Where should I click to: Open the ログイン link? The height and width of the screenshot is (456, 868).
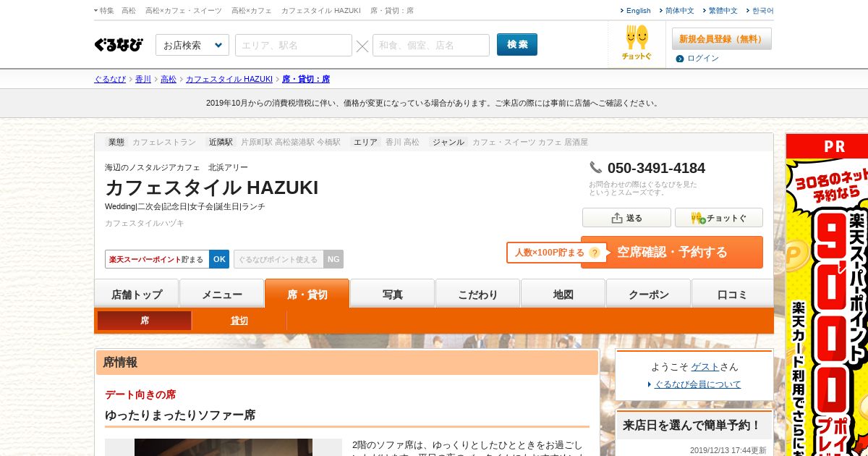coord(703,59)
